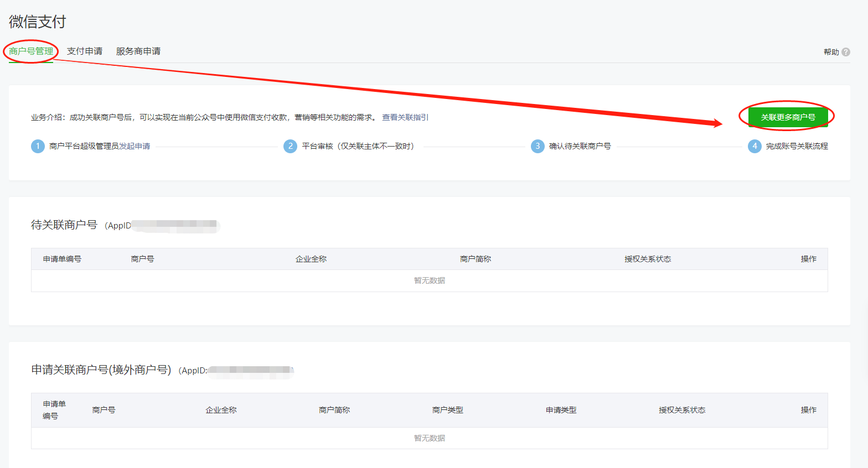This screenshot has width=868, height=468.
Task: Go to the 服务商申请 tab
Action: [x=138, y=51]
